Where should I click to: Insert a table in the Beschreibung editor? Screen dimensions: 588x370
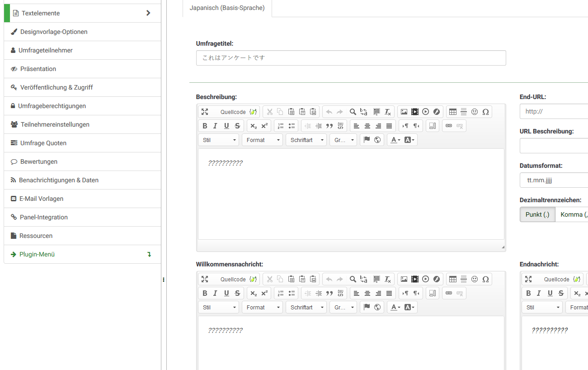coord(453,112)
